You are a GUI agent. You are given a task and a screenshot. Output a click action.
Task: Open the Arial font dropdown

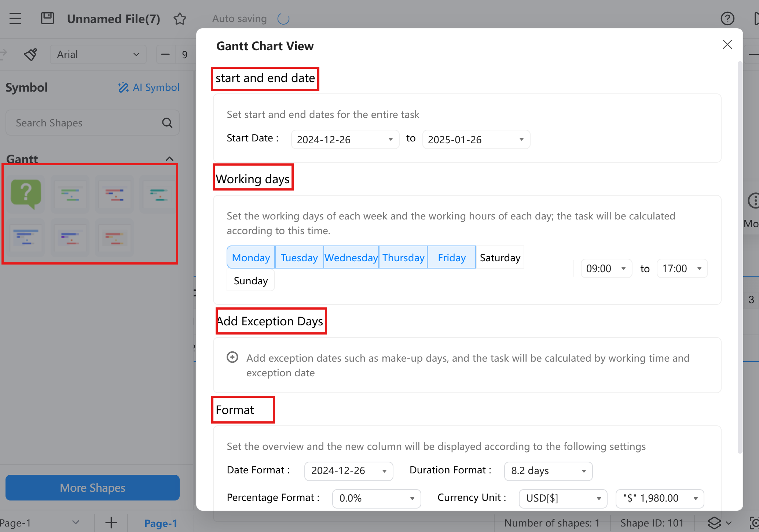click(98, 55)
